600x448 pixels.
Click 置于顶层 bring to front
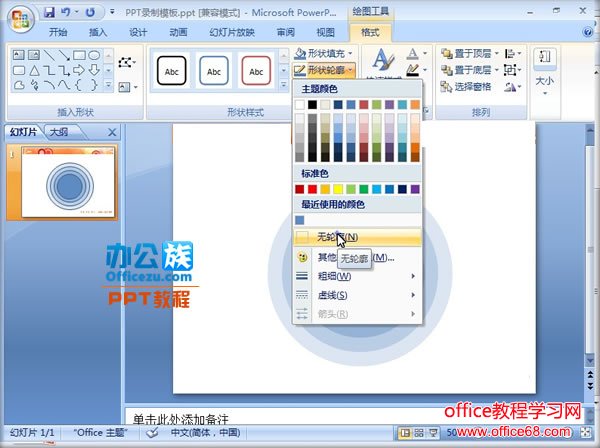(469, 54)
